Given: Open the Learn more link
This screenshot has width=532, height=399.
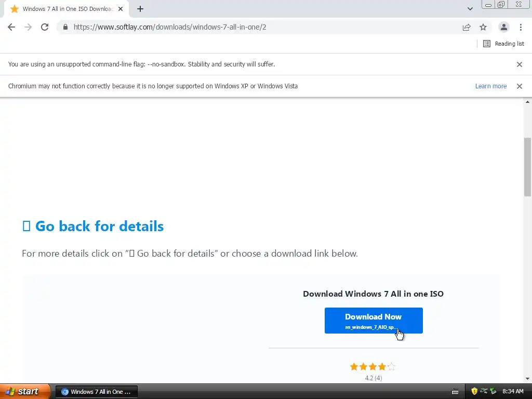Looking at the screenshot, I should (490, 86).
